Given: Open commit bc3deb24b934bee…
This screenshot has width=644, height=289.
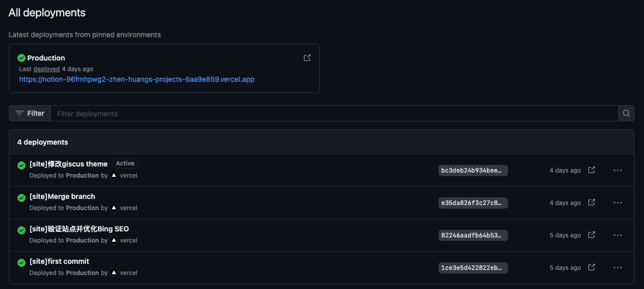Looking at the screenshot, I should pos(473,170).
